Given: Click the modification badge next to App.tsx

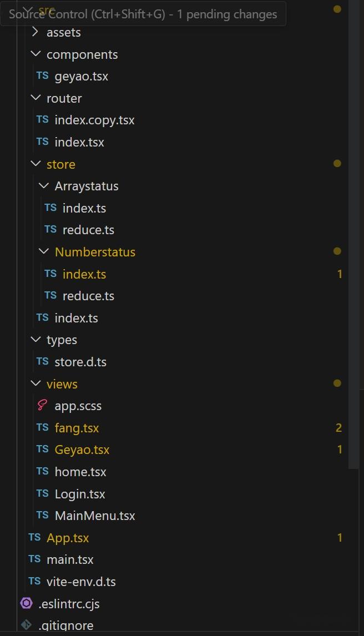Looking at the screenshot, I should click(x=340, y=537).
